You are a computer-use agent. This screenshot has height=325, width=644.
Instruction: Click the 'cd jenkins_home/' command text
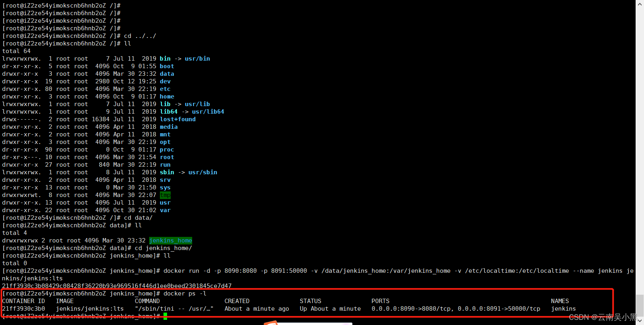[x=163, y=248]
